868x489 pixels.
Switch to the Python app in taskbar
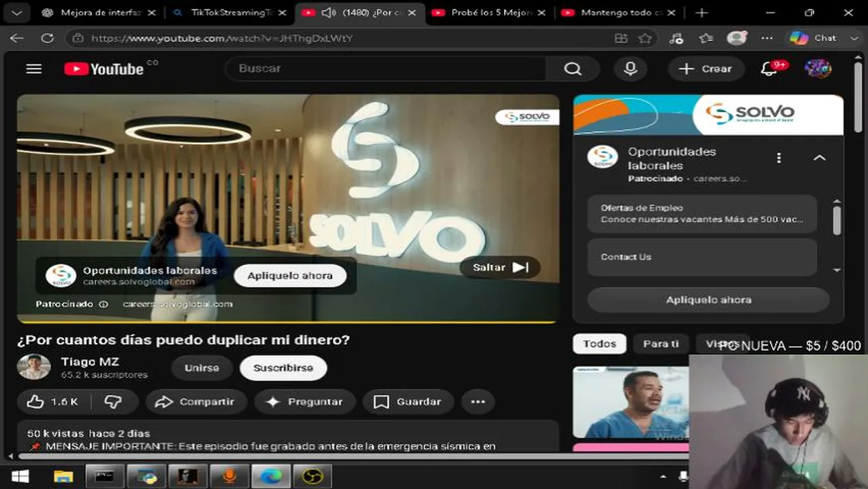pyautogui.click(x=146, y=476)
